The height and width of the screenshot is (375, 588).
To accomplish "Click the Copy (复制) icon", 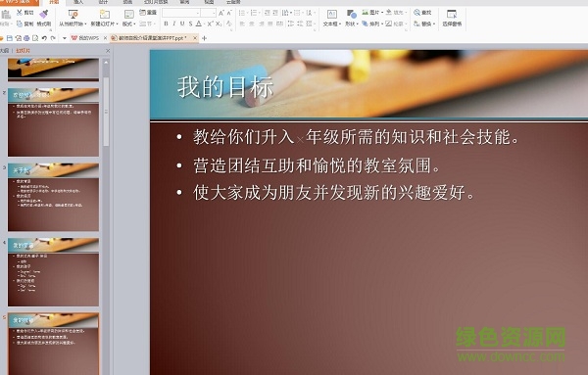I will (x=20, y=23).
